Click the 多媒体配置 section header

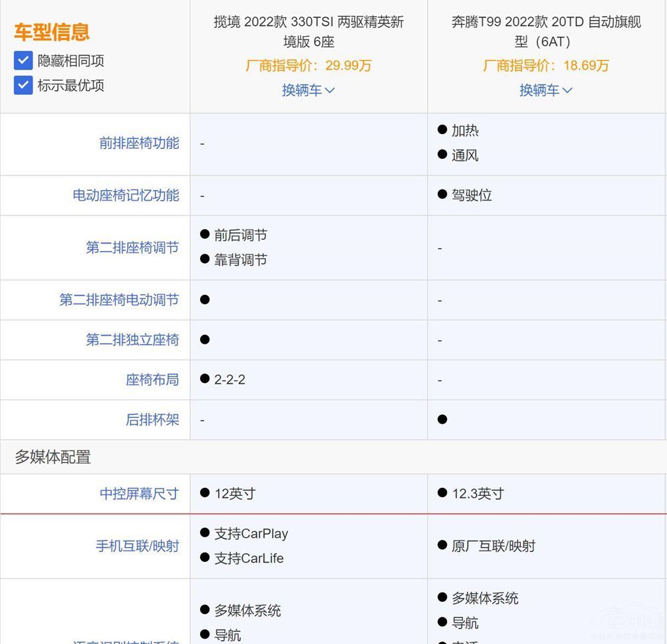pos(53,457)
